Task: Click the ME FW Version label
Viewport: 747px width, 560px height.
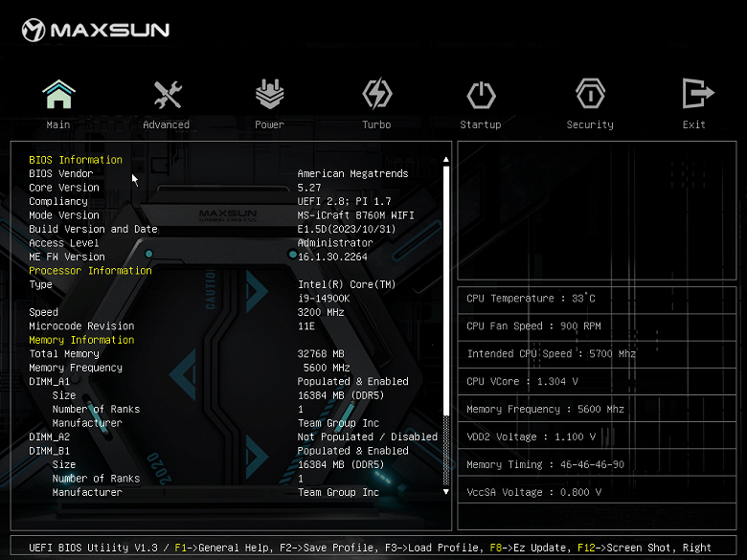Action: click(67, 257)
